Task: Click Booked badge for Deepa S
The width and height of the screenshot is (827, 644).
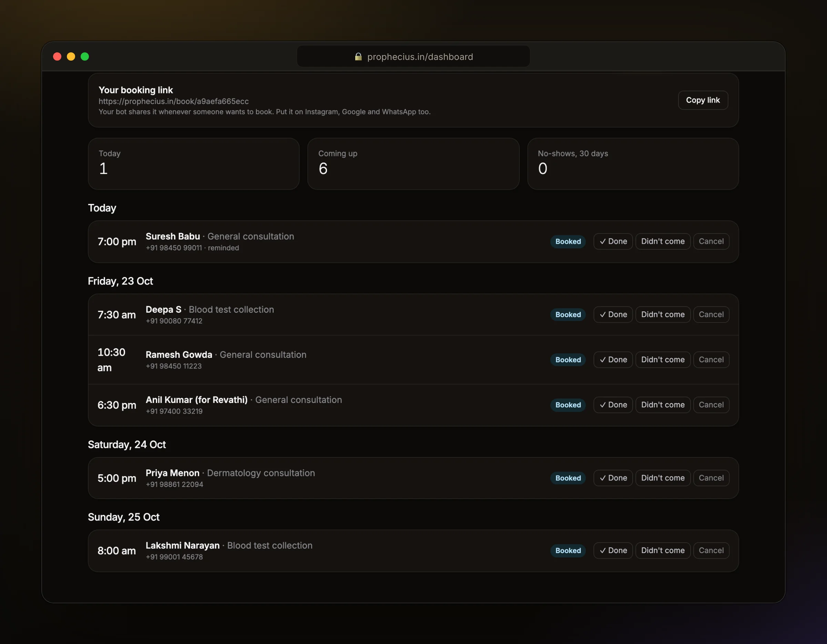Action: tap(568, 314)
